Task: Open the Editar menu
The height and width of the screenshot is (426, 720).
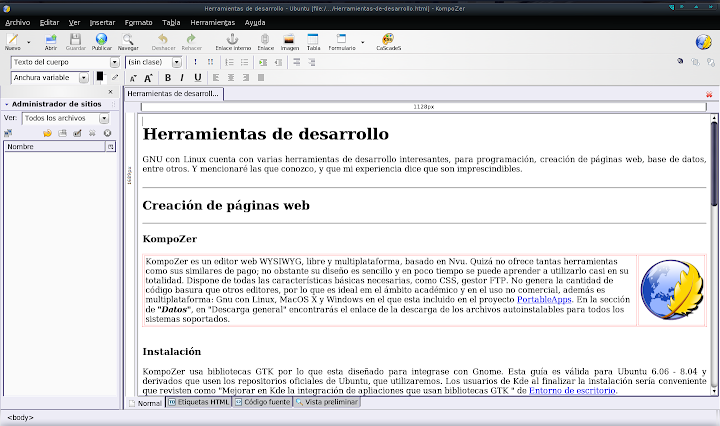Action: 49,22
